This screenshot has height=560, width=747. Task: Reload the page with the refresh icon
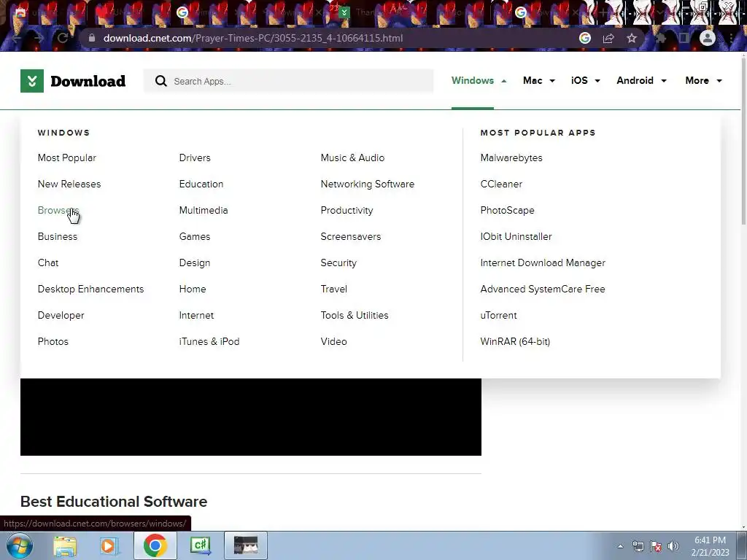[63, 38]
